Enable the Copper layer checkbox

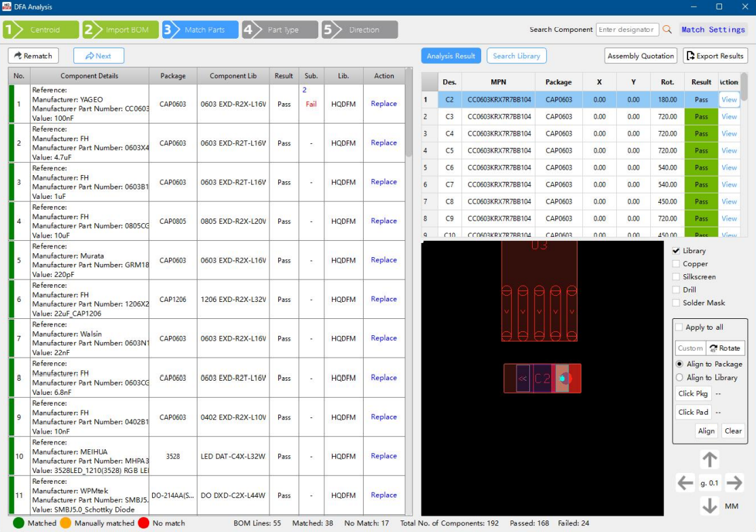coord(676,264)
